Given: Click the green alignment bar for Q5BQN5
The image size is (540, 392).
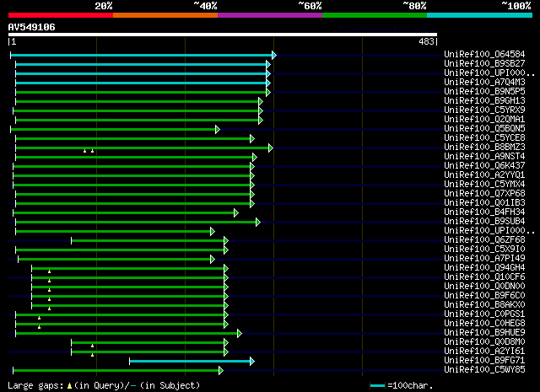Looking at the screenshot, I should pos(113,130).
